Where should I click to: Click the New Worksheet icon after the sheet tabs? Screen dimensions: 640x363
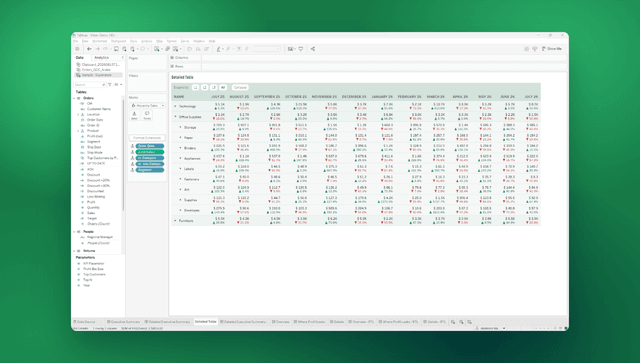[x=453, y=322]
